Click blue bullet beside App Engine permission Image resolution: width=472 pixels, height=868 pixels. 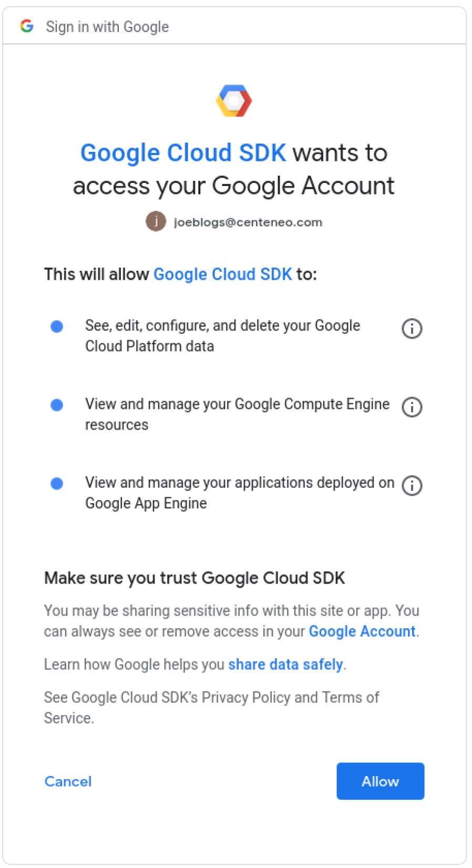[x=57, y=483]
